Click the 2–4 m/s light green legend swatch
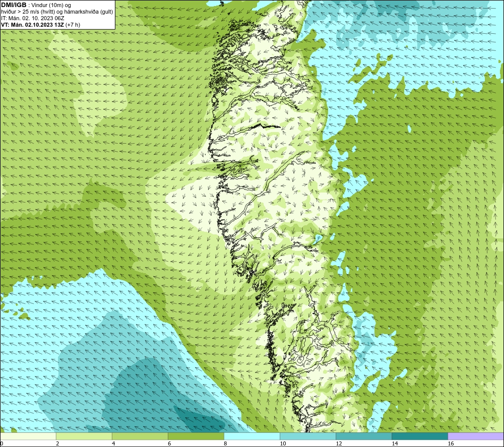 point(84,436)
